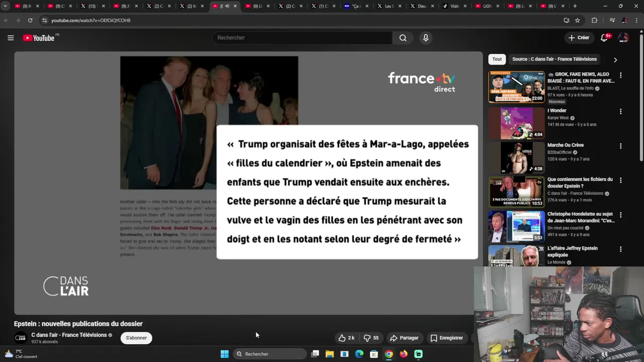
Task: Open "Christophe Hondelatte au sujet" video title
Action: coord(581,217)
